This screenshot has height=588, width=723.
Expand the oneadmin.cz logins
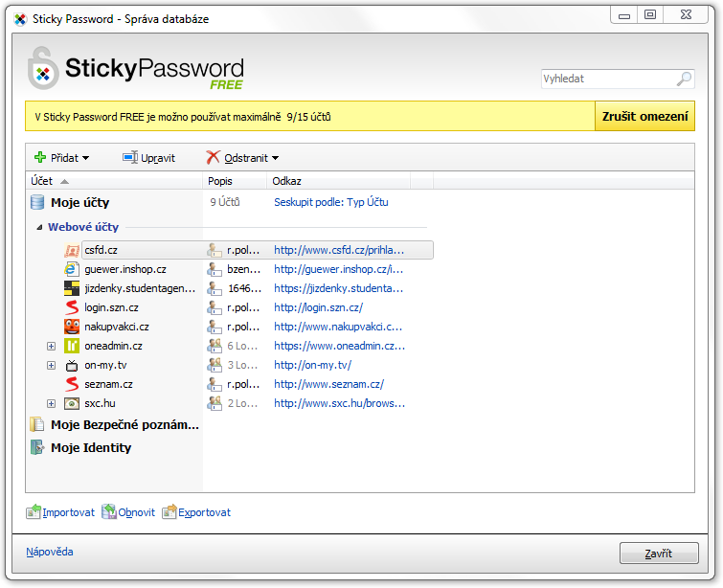pyautogui.click(x=51, y=346)
